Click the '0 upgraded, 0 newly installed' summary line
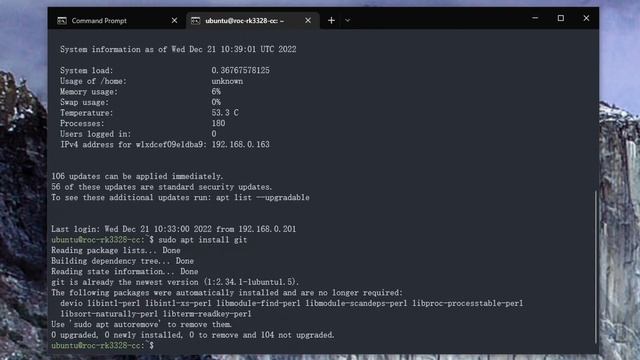The image size is (640, 360). pos(193,335)
